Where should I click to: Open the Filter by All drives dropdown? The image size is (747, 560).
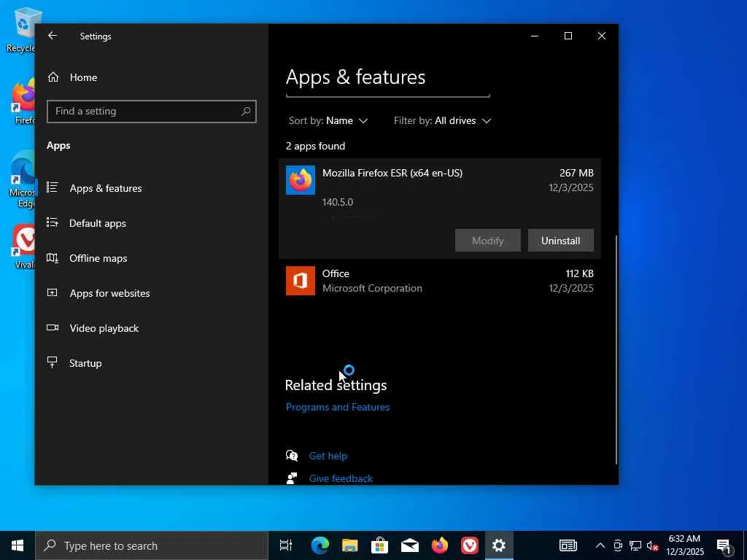click(x=442, y=120)
